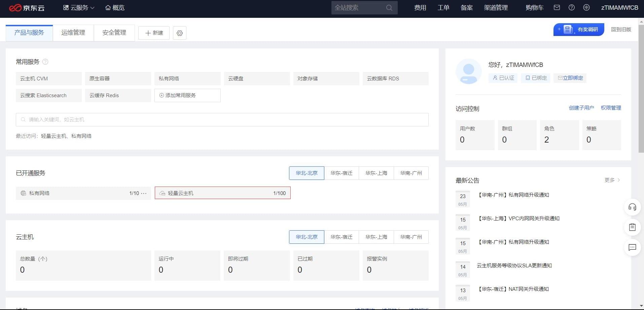644x310 pixels.
Task: Open the 备案 menu
Action: [x=467, y=8]
